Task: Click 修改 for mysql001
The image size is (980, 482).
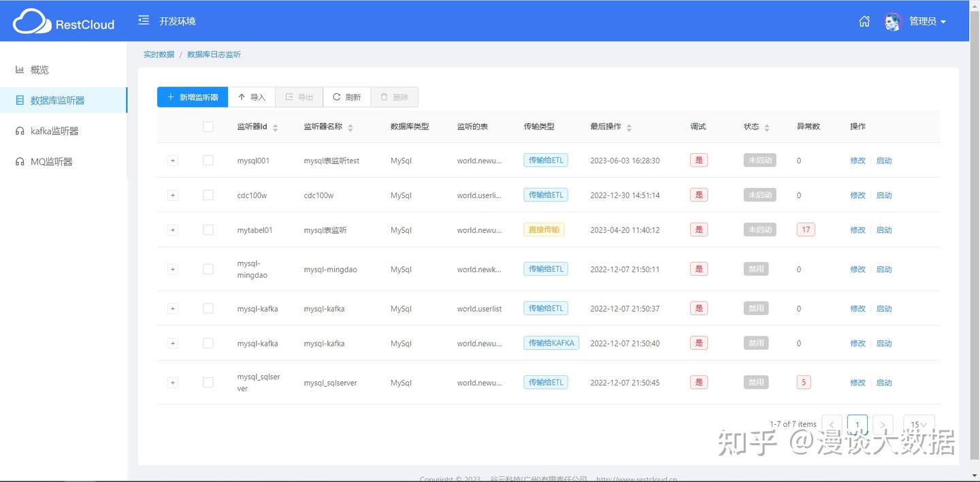Action: (857, 161)
